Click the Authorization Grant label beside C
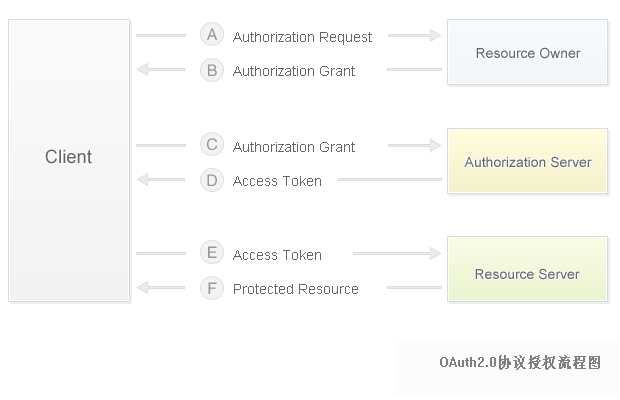This screenshot has width=620, height=400. point(294,147)
